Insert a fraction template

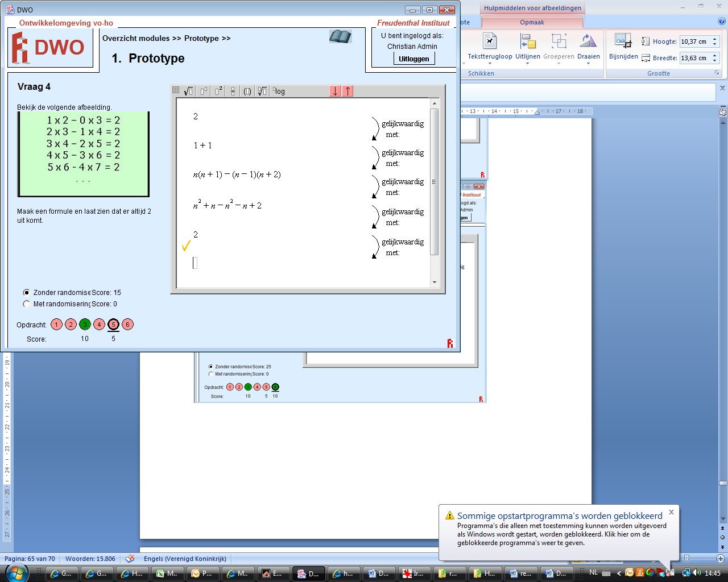pyautogui.click(x=233, y=91)
